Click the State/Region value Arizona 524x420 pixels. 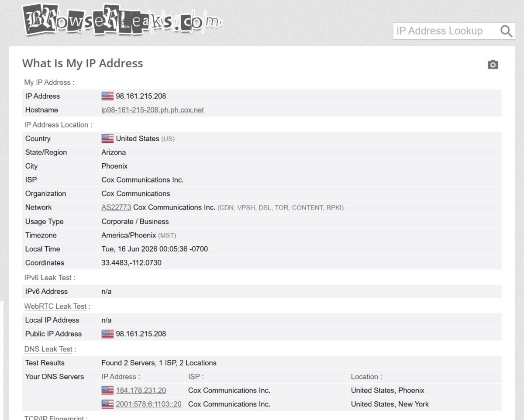114,152
